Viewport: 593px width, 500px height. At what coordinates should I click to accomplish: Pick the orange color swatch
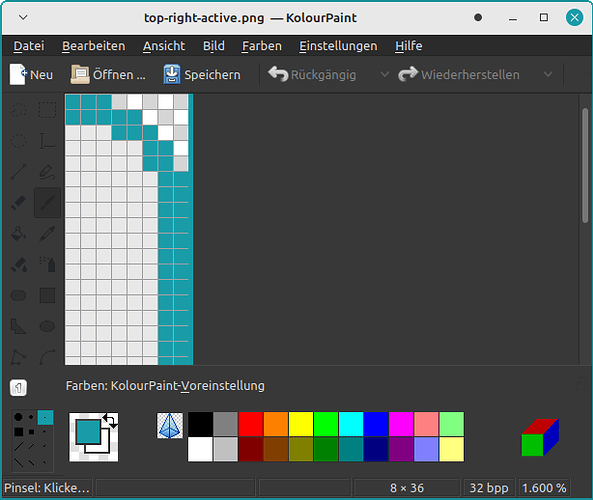tap(276, 424)
